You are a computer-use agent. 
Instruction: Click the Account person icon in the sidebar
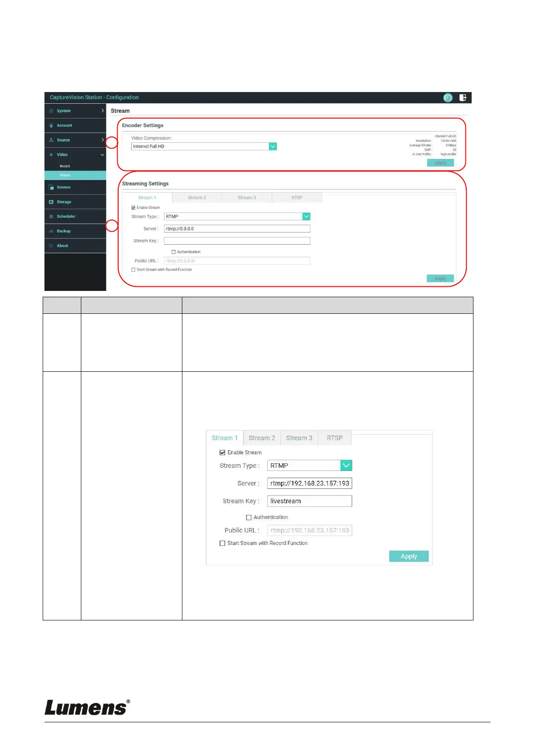click(x=51, y=126)
